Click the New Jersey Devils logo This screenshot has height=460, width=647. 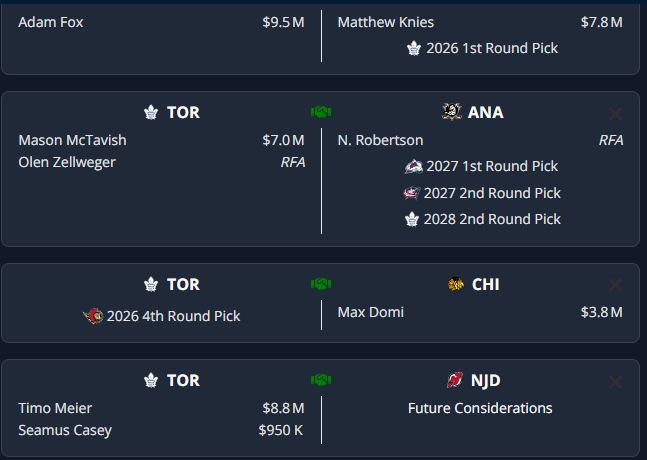click(454, 380)
